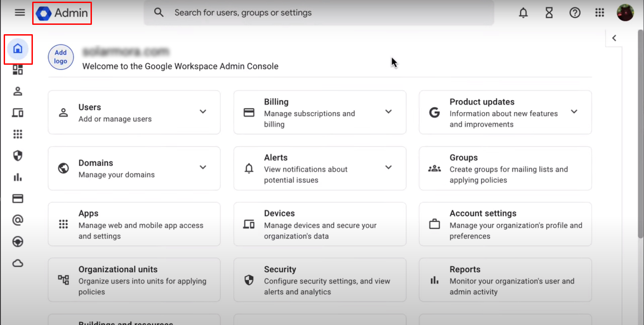Viewport: 644px width, 325px height.
Task: Open the Security card title
Action: coord(280,269)
